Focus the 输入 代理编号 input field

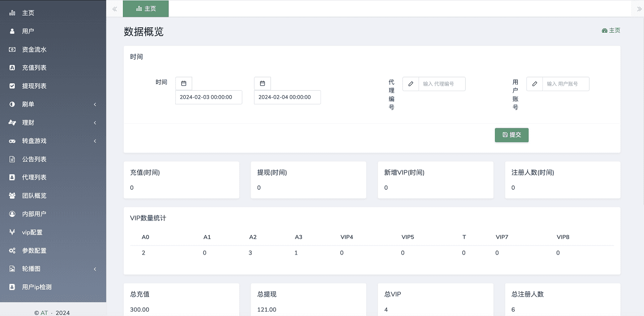tap(442, 84)
